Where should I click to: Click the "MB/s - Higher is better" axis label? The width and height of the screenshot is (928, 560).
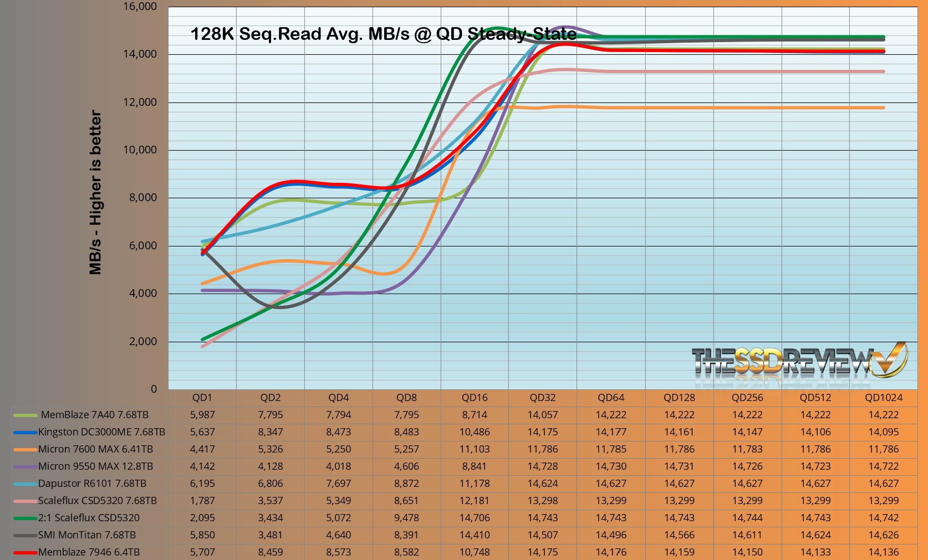[95, 192]
